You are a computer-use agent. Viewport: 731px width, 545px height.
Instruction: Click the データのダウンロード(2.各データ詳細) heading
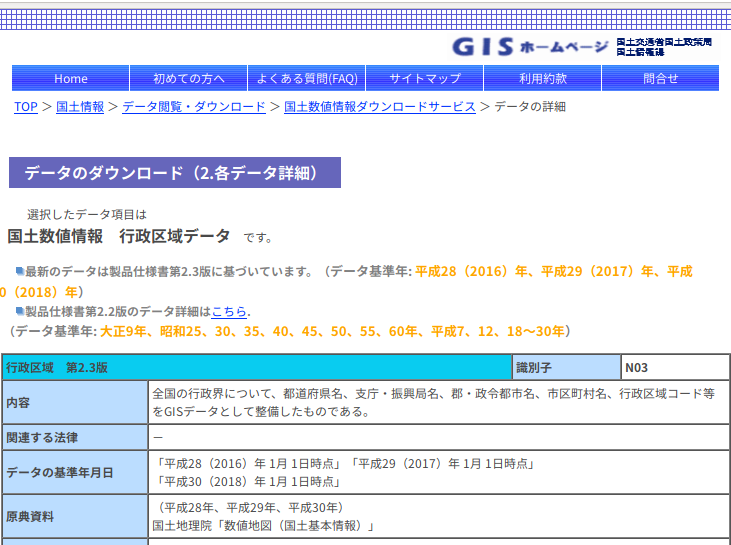[x=175, y=172]
